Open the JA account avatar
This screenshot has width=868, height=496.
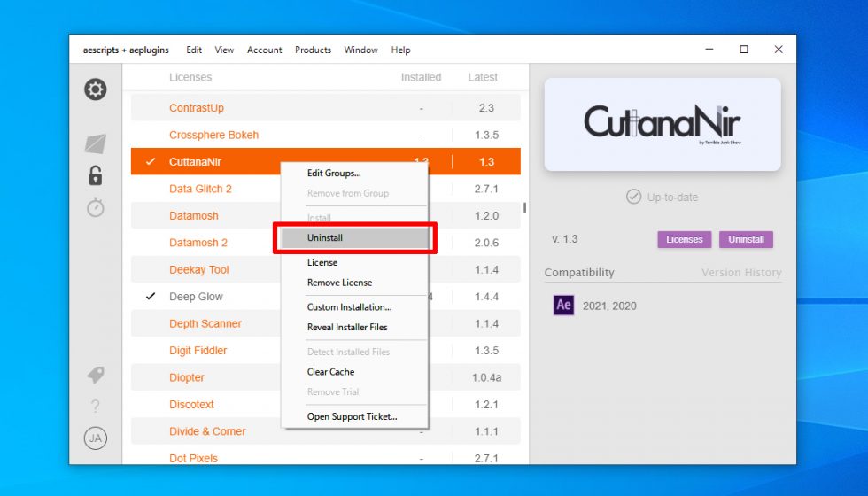[x=96, y=438]
